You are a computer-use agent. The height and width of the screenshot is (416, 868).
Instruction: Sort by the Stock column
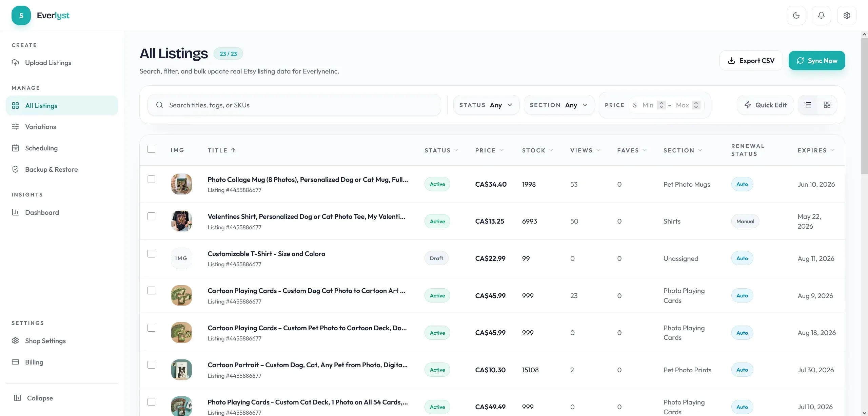[538, 150]
